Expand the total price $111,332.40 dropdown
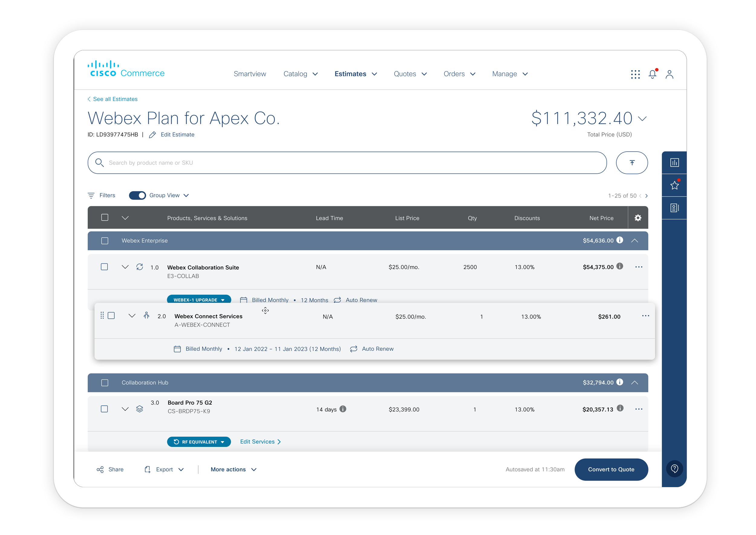This screenshot has height=535, width=756. (642, 119)
